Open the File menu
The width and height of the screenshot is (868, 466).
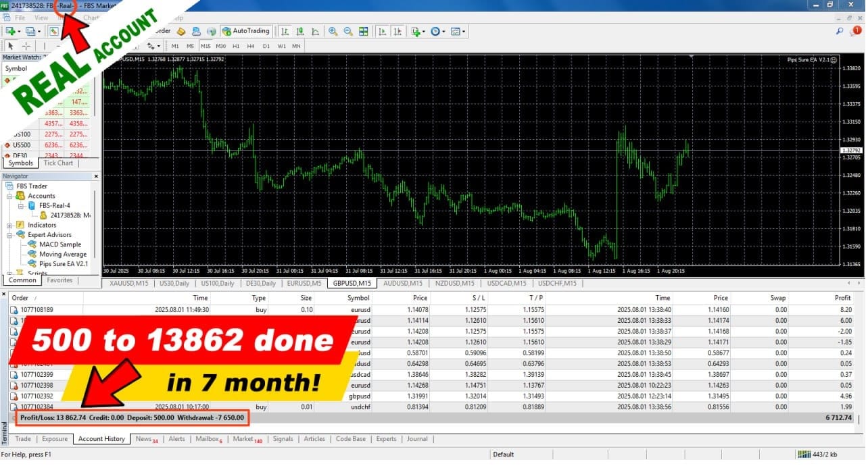pos(20,18)
